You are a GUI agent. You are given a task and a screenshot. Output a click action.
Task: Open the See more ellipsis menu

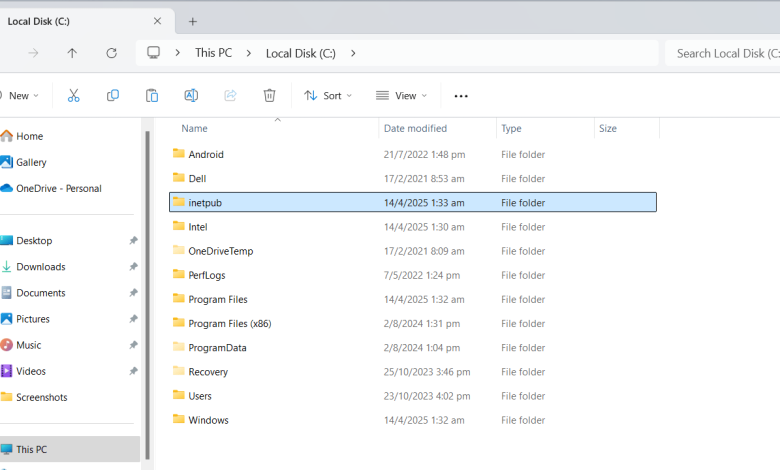pyautogui.click(x=461, y=96)
